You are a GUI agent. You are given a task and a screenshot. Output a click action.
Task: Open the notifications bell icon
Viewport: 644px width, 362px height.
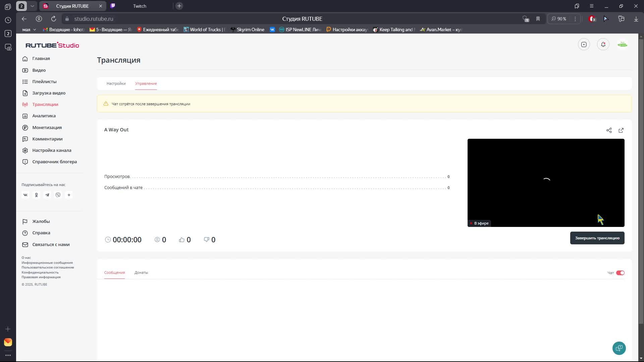(603, 45)
